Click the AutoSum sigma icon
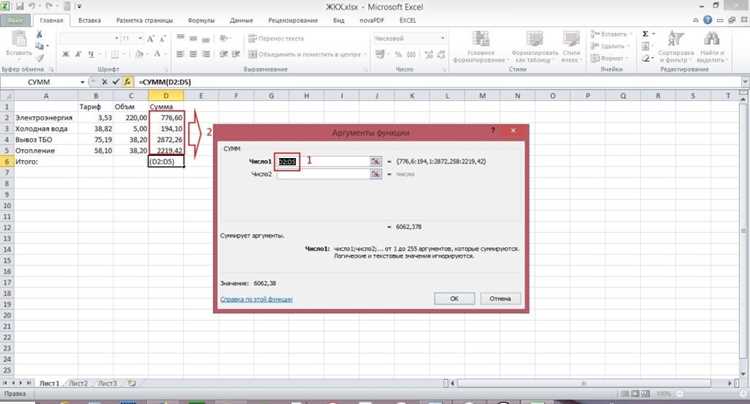 click(645, 34)
